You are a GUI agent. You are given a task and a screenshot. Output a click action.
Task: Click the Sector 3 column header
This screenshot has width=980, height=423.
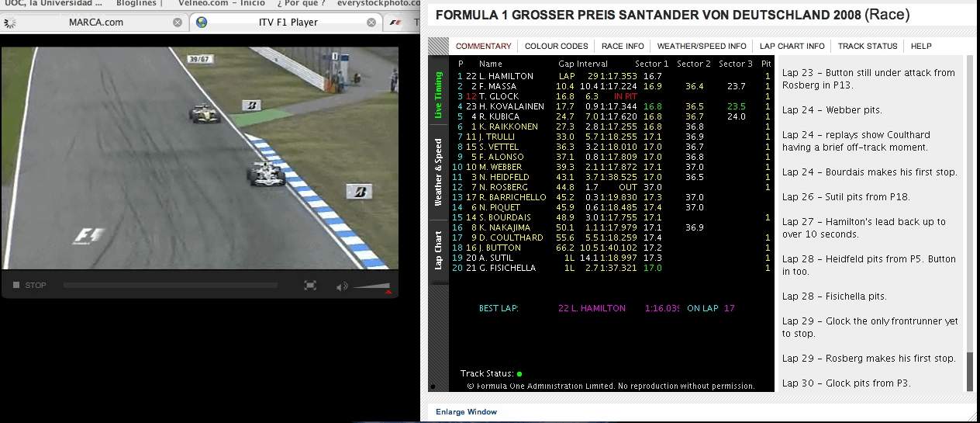click(735, 64)
